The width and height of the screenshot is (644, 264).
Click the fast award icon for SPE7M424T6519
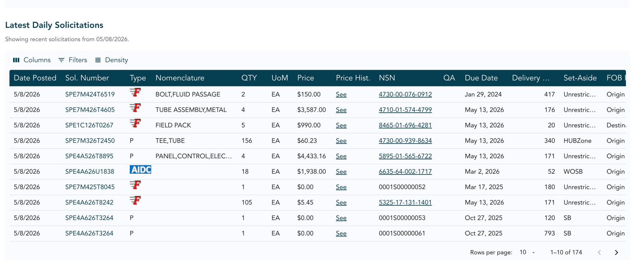coord(136,92)
